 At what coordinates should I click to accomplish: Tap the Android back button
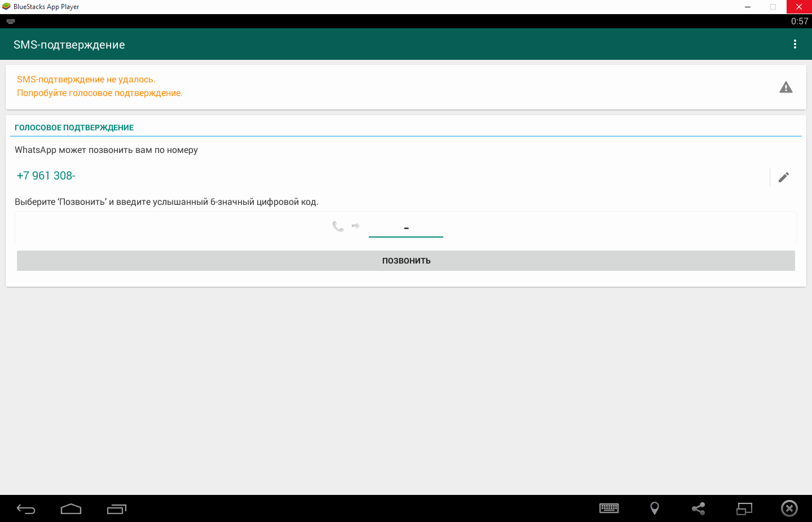(x=26, y=509)
